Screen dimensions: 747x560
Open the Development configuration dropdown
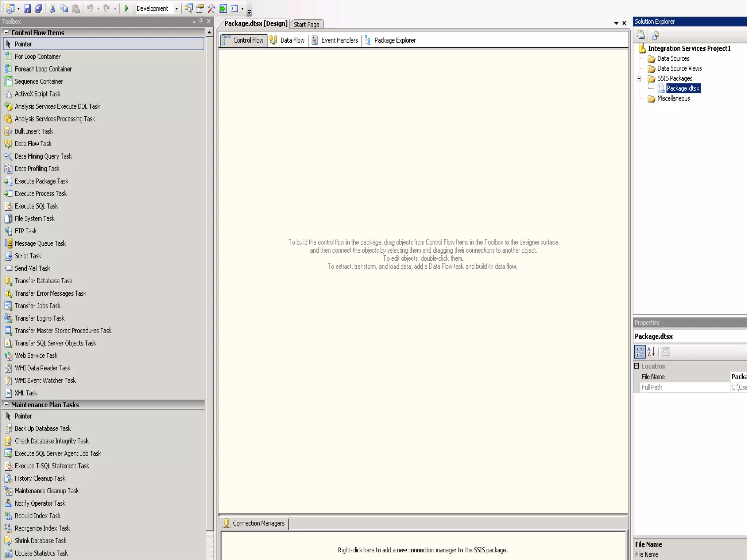pos(177,8)
